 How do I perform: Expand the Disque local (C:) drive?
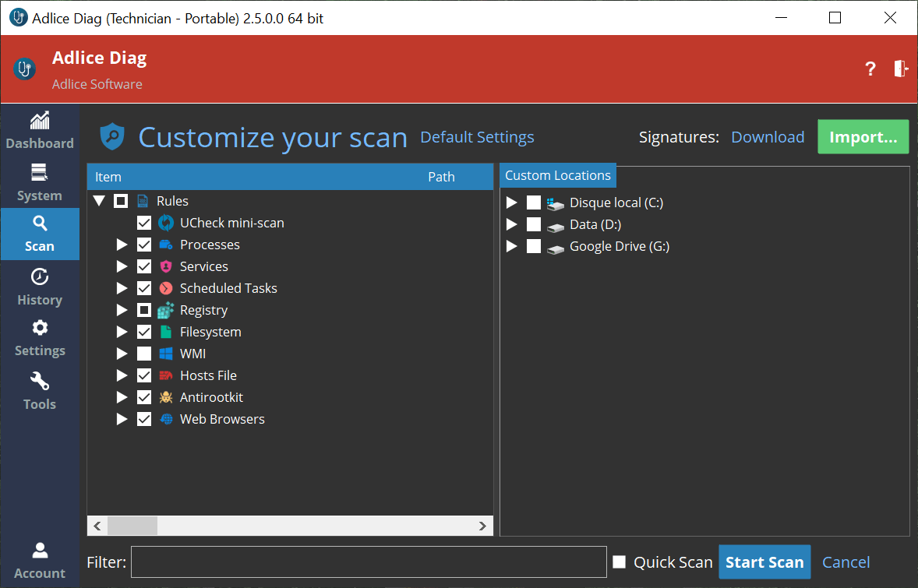point(511,202)
